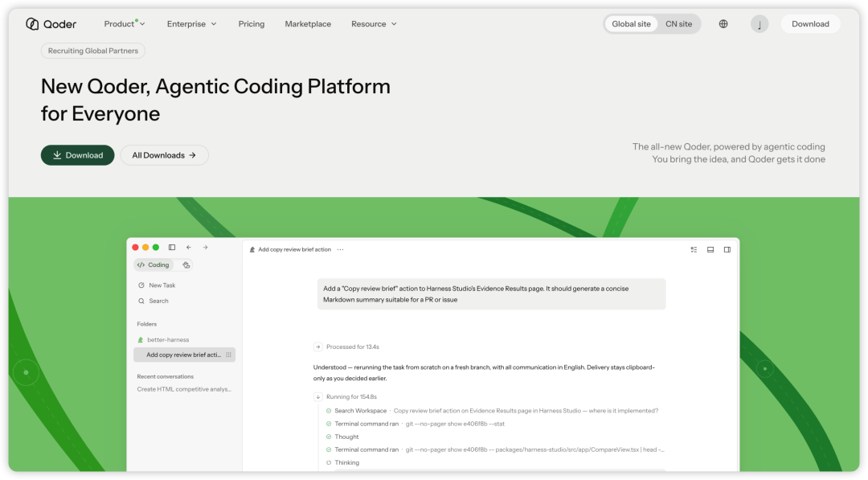This screenshot has height=480, width=868.
Task: Expand the Enterprise dropdown menu
Action: click(x=191, y=24)
